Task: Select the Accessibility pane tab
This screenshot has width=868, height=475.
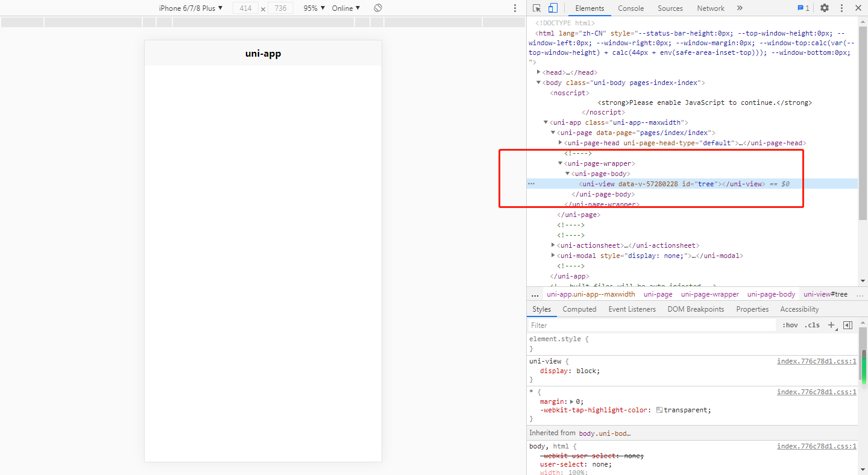Action: pyautogui.click(x=799, y=309)
